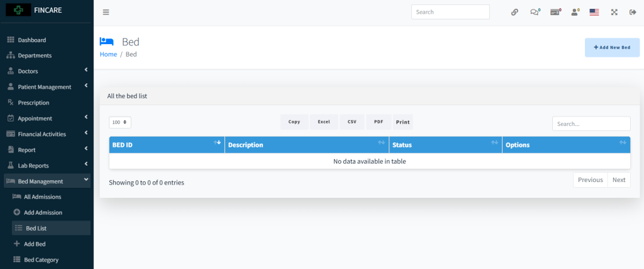Click the Add New Bed button
This screenshot has height=269, width=644.
(612, 47)
